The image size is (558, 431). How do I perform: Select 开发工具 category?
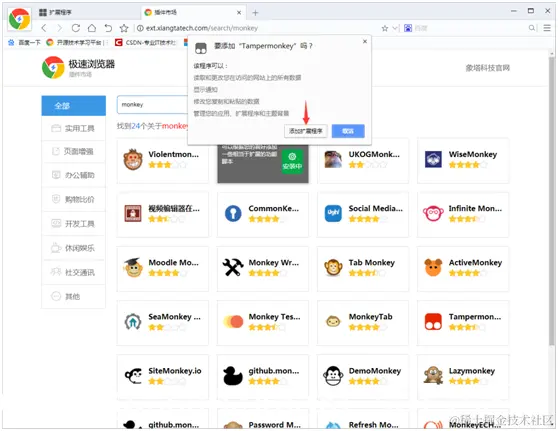[74, 224]
